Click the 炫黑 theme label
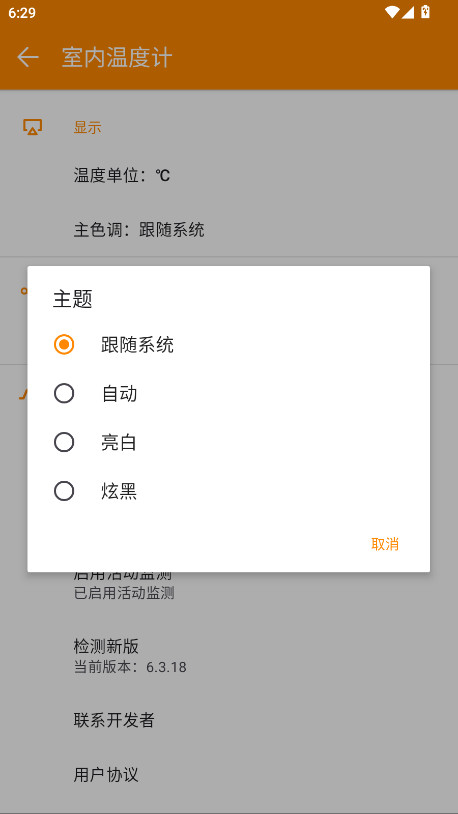The image size is (458, 814). pos(119,491)
